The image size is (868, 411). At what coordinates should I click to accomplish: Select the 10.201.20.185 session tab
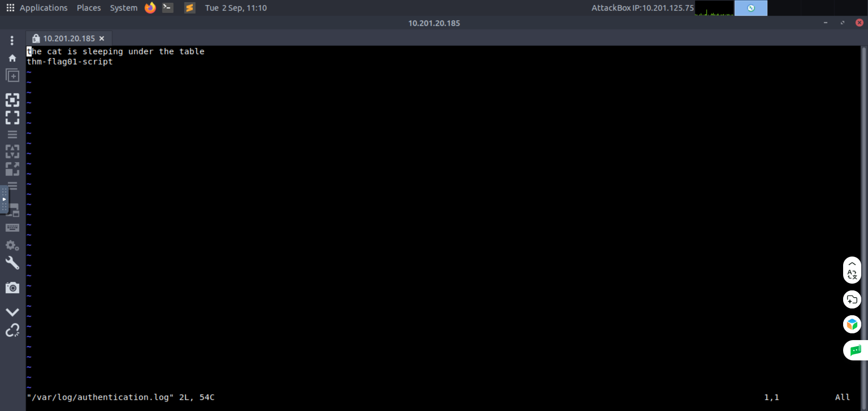[69, 38]
